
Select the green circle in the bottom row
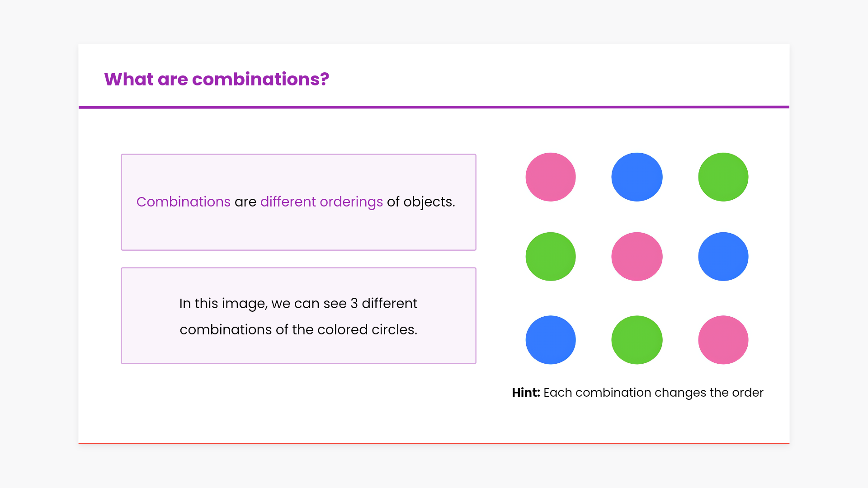point(637,339)
